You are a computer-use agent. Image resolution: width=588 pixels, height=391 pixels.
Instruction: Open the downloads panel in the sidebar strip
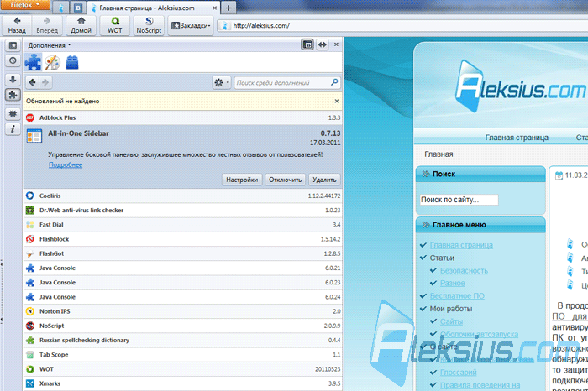13,80
